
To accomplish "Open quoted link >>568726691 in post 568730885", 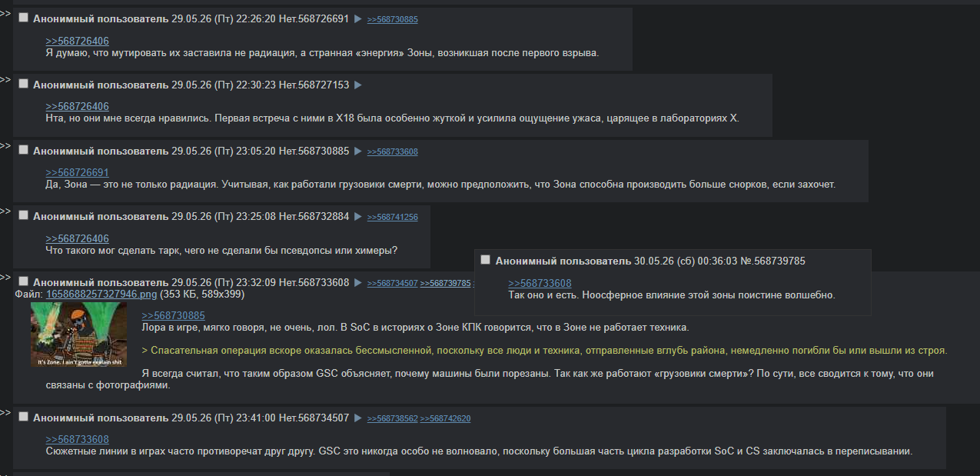I will point(77,172).
